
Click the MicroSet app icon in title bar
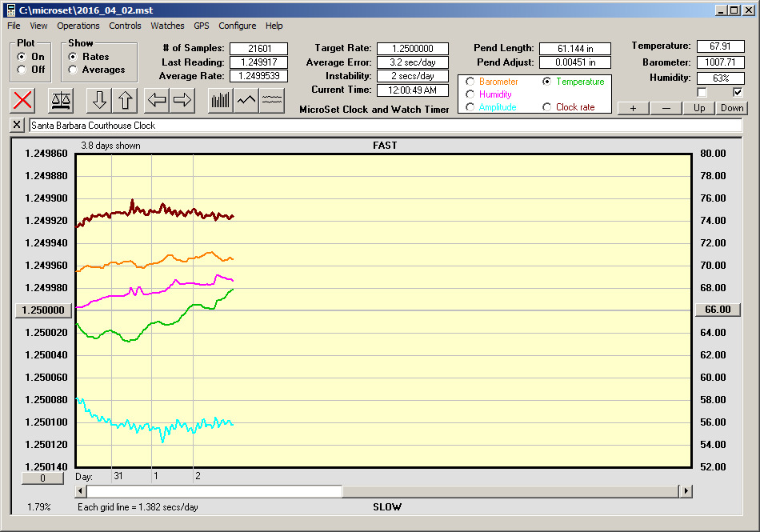tap(11, 10)
